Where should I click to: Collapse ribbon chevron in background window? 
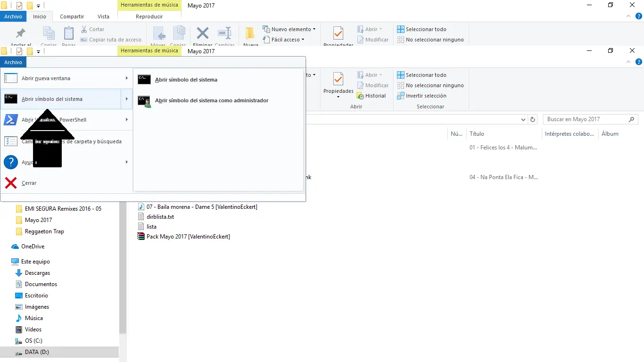[x=628, y=16]
